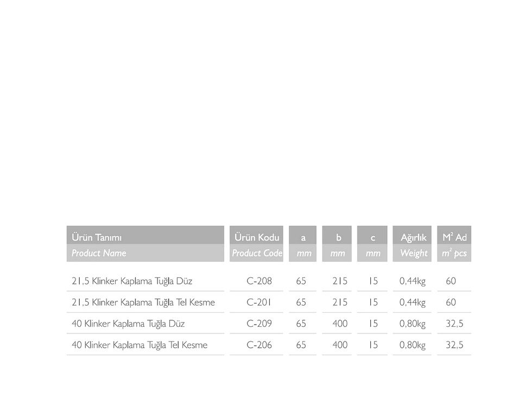The height and width of the screenshot is (399, 532).
Task: Click the M² Ad column header
Action: click(x=454, y=244)
